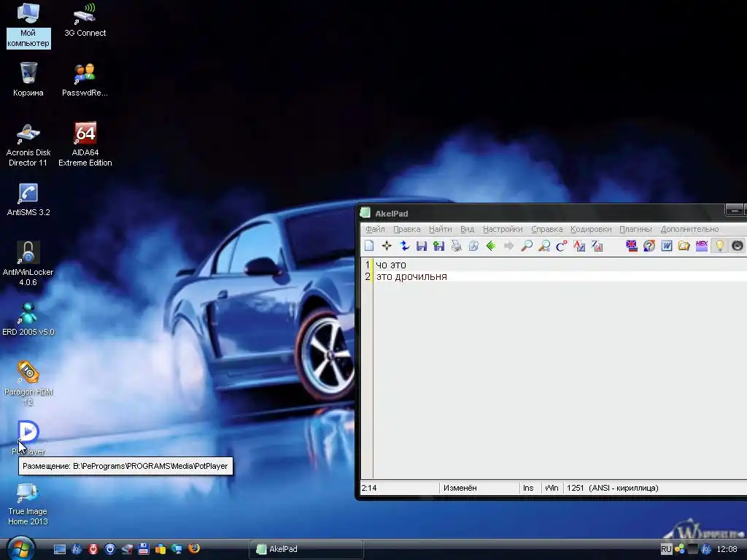The image size is (747, 560).
Task: Click the blue C toolbar icon
Action: pos(561,246)
